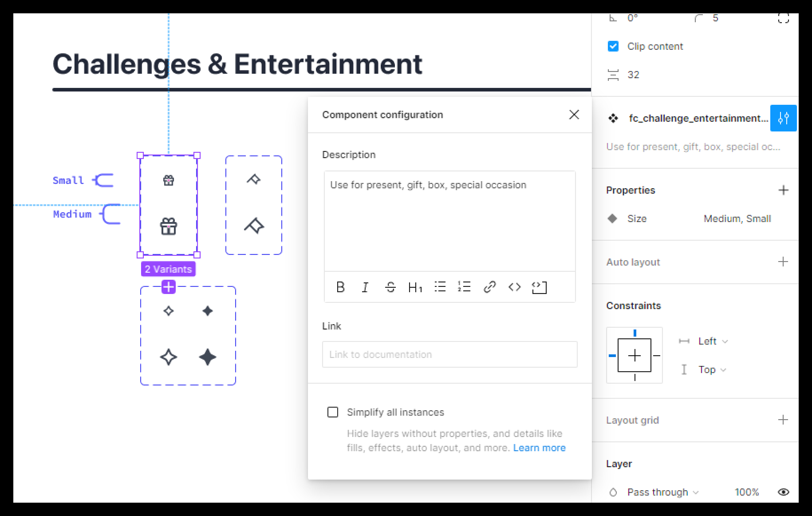Insert code block in description
This screenshot has width=812, height=516.
539,288
